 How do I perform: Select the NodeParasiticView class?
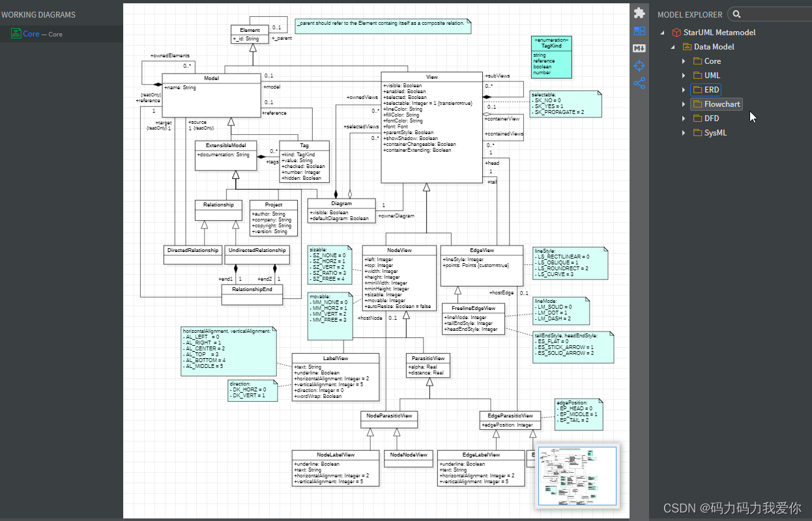[389, 419]
